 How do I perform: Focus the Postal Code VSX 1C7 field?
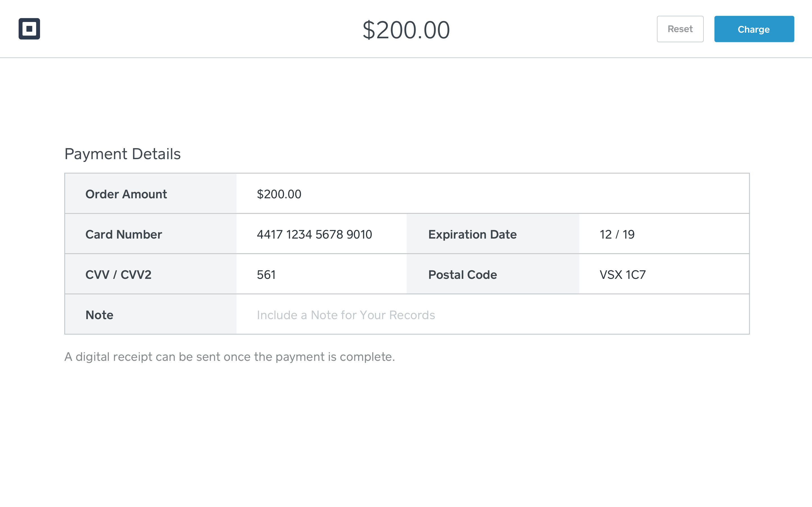tap(623, 275)
